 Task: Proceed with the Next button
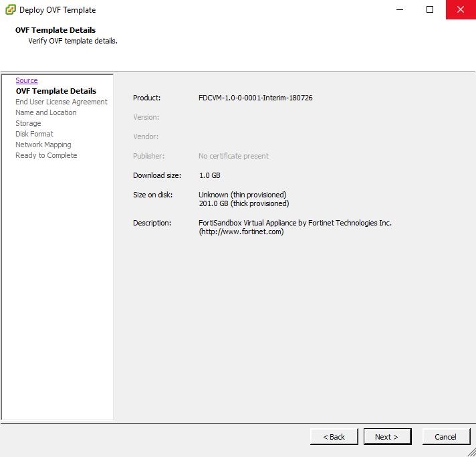387,437
